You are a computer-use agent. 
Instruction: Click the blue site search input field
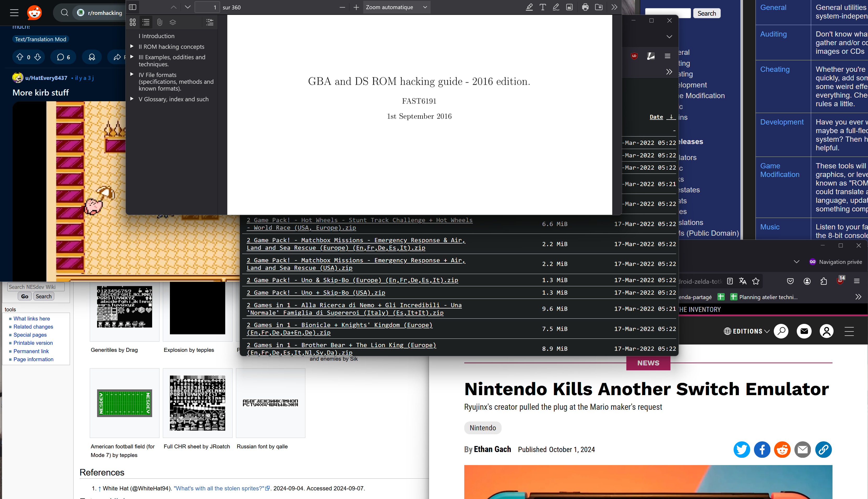[x=668, y=13]
